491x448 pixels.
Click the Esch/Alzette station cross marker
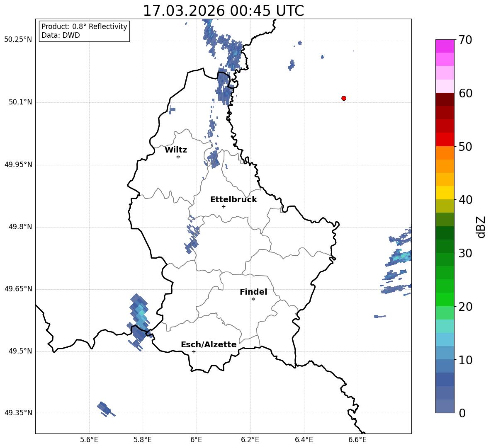pos(194,351)
